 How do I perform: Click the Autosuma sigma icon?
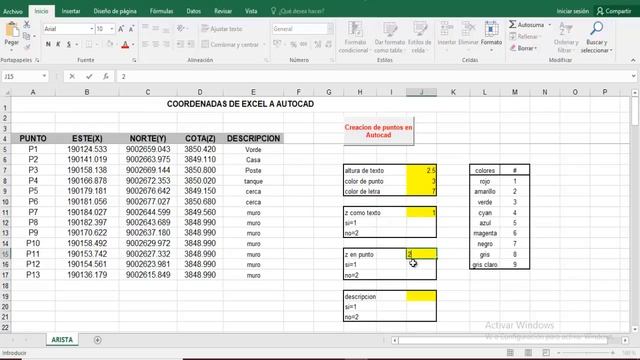click(x=513, y=24)
